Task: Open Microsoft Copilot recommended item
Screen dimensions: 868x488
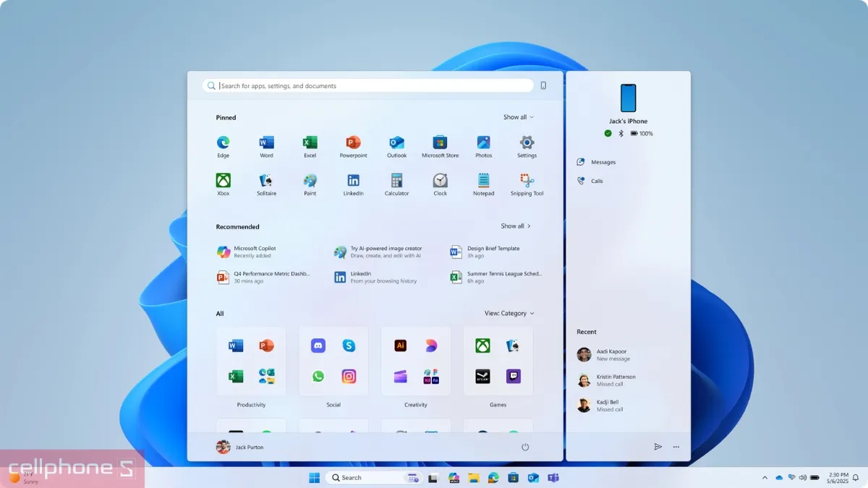Action: [247, 252]
